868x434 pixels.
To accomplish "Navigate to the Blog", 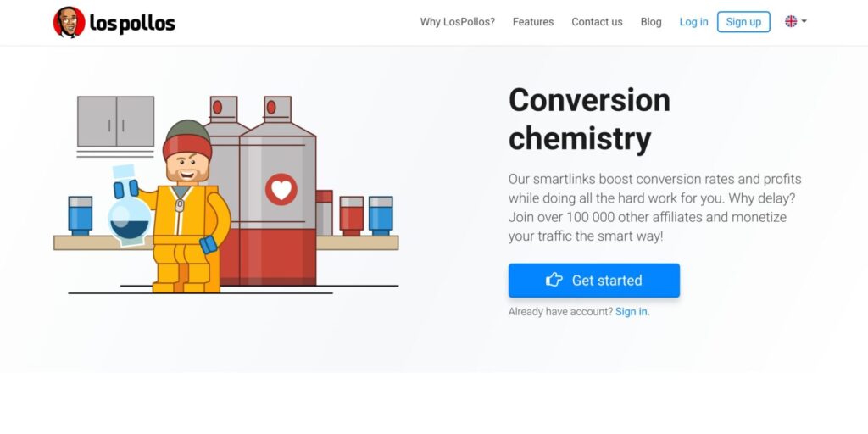I will 651,22.
